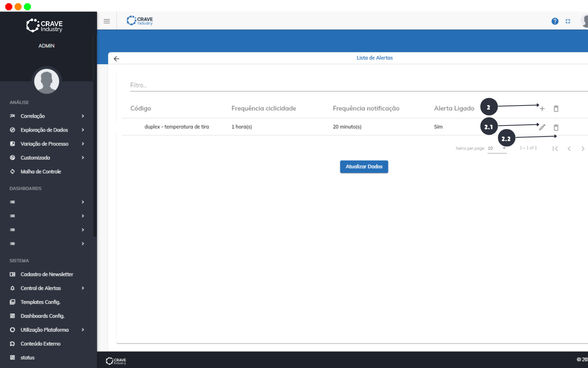Click the Variação de Processo icon
The image size is (588, 368).
tap(12, 144)
